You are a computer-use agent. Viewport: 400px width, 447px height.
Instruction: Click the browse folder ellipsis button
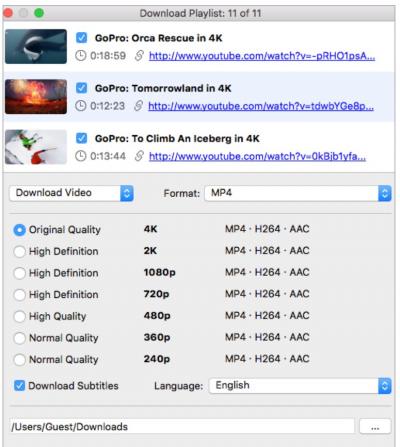tap(375, 427)
